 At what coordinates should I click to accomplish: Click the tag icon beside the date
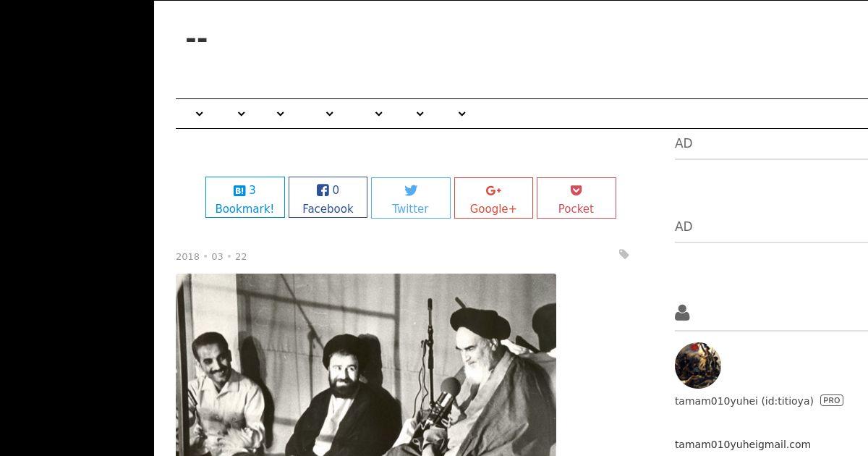click(x=624, y=254)
